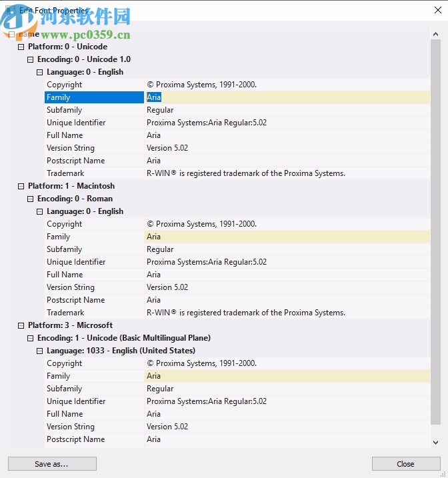This screenshot has width=448, height=478.
Task: Close the Edit Font Properties dialog with X
Action: (x=437, y=10)
